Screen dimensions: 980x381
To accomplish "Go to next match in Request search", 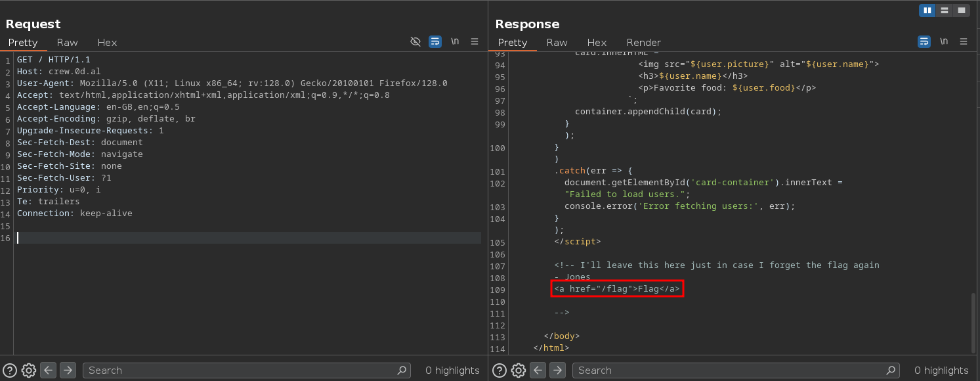I will click(68, 370).
